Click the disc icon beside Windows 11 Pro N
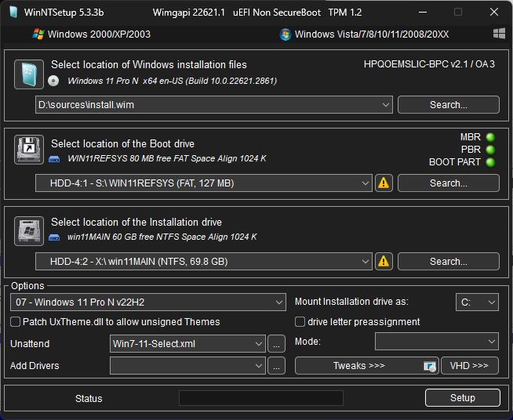Screen dimensions: 513x420 53,81
